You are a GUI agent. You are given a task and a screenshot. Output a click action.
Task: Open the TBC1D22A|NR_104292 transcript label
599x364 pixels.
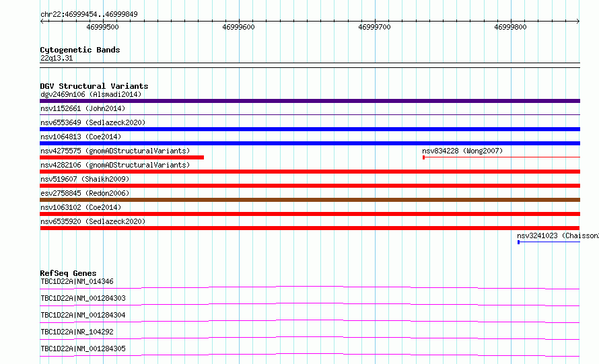tap(77, 332)
